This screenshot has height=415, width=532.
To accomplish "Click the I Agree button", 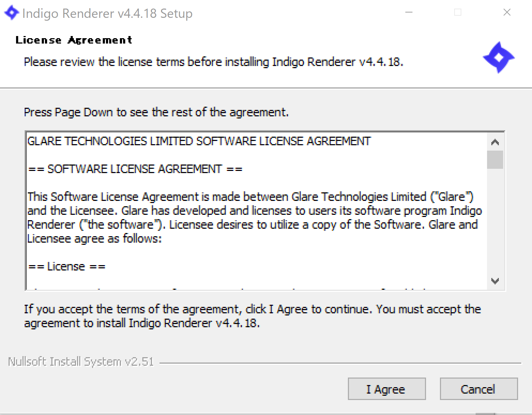I will [387, 389].
